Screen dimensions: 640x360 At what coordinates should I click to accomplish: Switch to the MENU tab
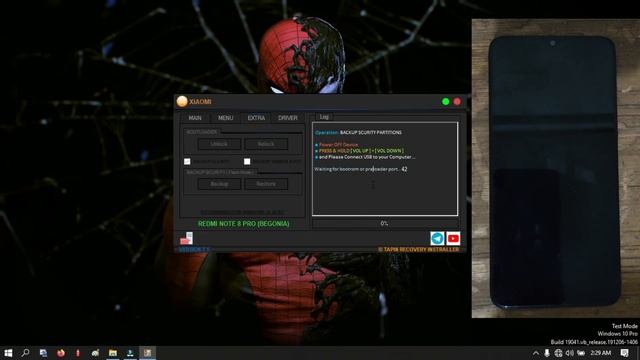225,118
